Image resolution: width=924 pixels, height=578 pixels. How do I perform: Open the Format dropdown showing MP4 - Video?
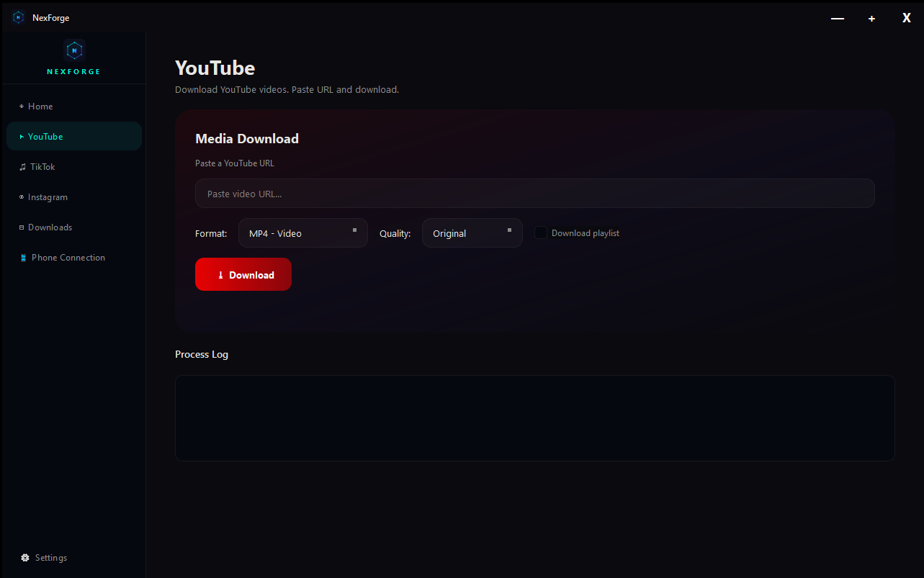coord(303,233)
